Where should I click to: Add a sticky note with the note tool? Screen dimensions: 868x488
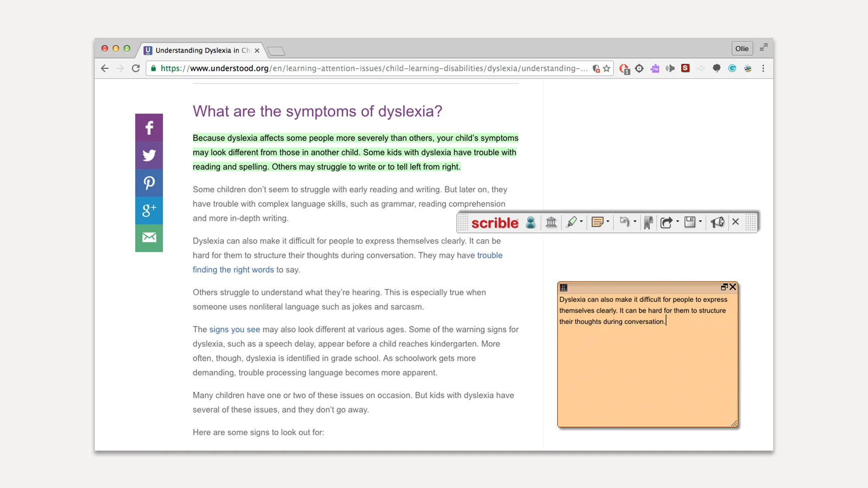(x=597, y=222)
